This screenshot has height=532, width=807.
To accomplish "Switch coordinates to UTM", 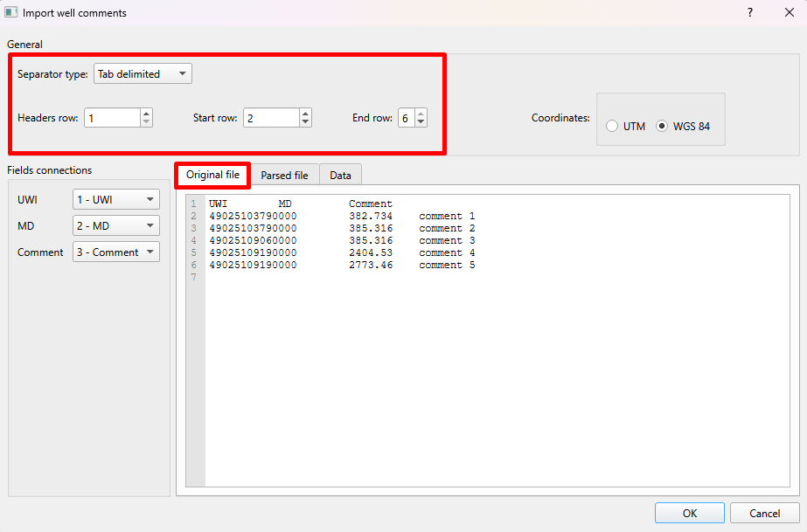I will coord(612,126).
